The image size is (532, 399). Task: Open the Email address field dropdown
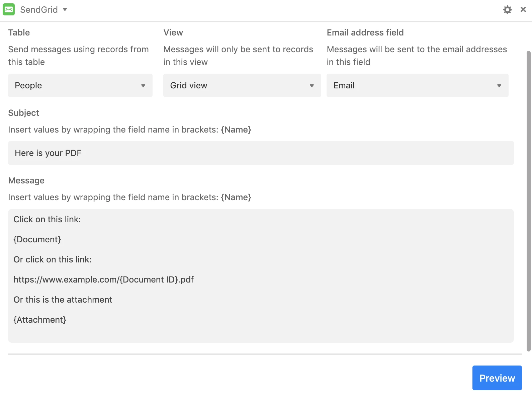418,85
